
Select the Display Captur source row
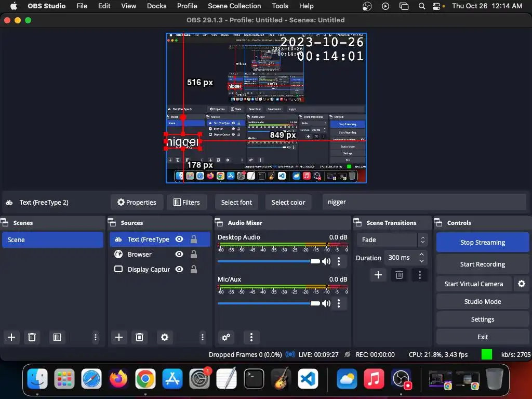point(160,269)
